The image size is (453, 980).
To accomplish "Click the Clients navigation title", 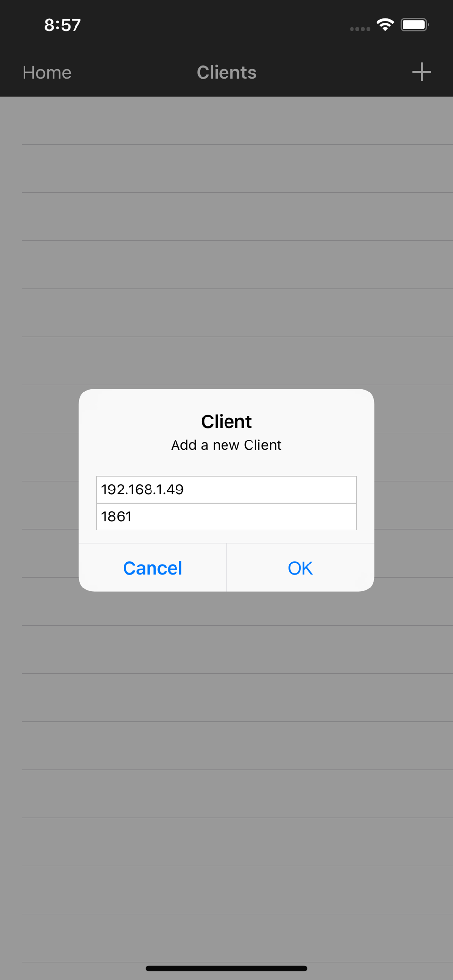I will (x=226, y=73).
